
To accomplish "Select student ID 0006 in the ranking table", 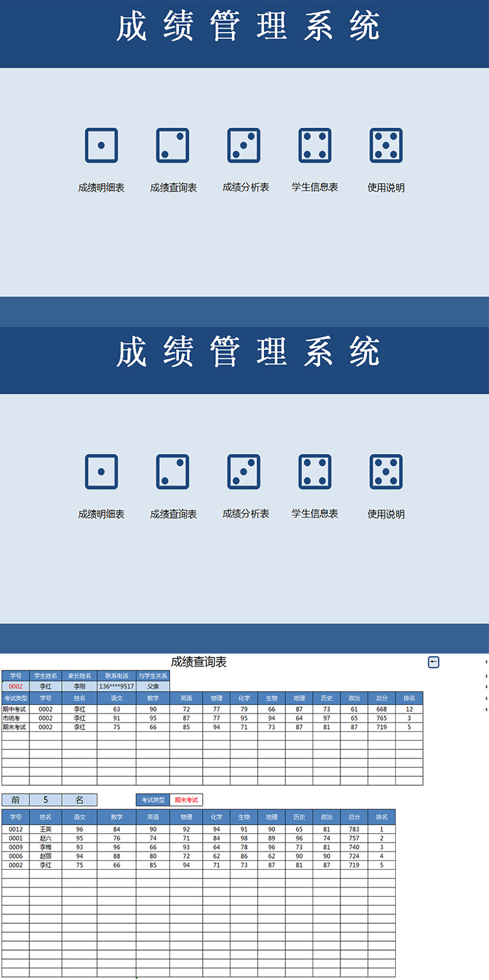I will coord(16,856).
